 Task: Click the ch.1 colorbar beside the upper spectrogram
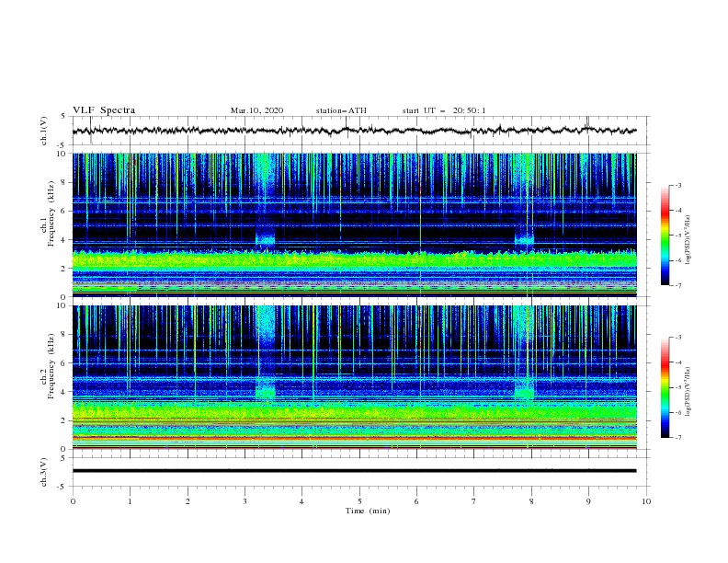pyautogui.click(x=665, y=236)
